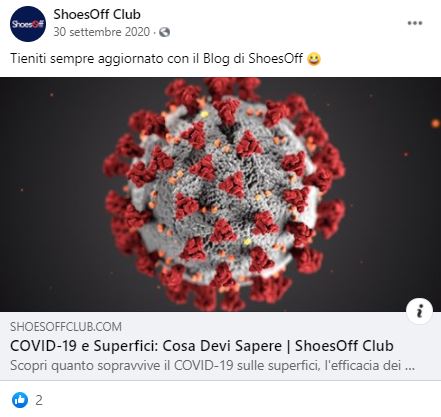Click the globe public audience icon
Viewport: 441px width, 417px height.
click(x=165, y=32)
